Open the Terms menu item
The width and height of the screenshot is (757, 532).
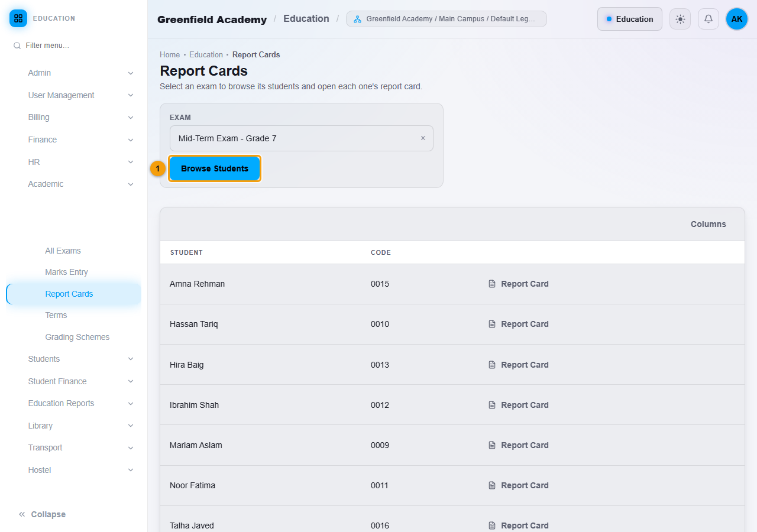point(74,315)
